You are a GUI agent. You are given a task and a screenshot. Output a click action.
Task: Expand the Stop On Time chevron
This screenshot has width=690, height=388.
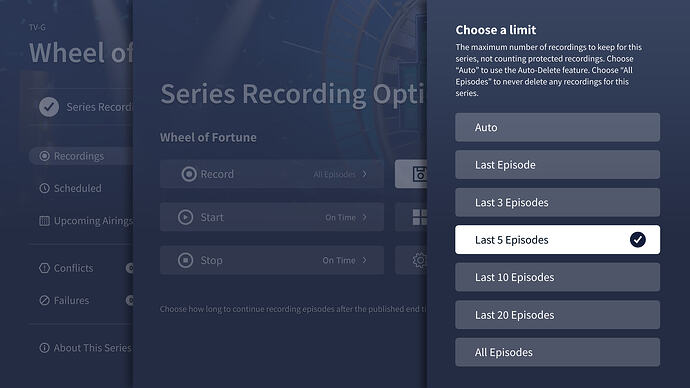(364, 260)
